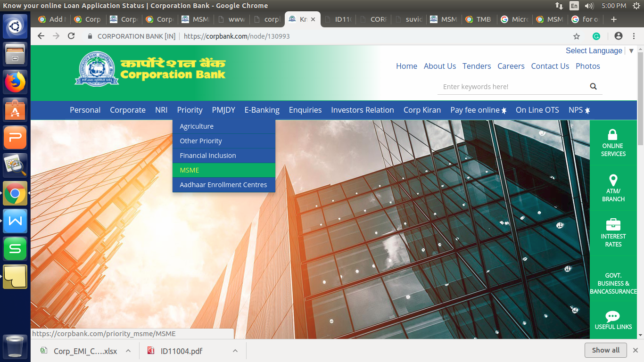Open Useful Links chat bubble icon
Image resolution: width=644 pixels, height=362 pixels.
click(x=613, y=320)
